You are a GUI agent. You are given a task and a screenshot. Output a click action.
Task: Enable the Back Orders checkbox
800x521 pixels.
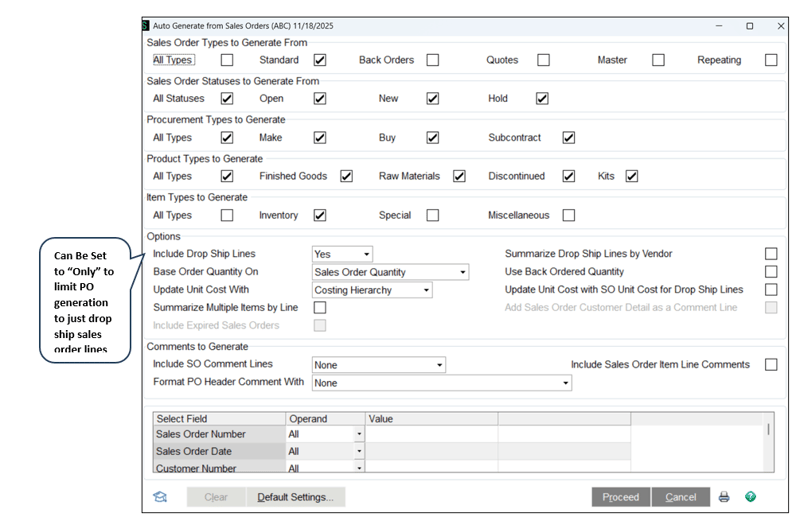click(x=432, y=60)
